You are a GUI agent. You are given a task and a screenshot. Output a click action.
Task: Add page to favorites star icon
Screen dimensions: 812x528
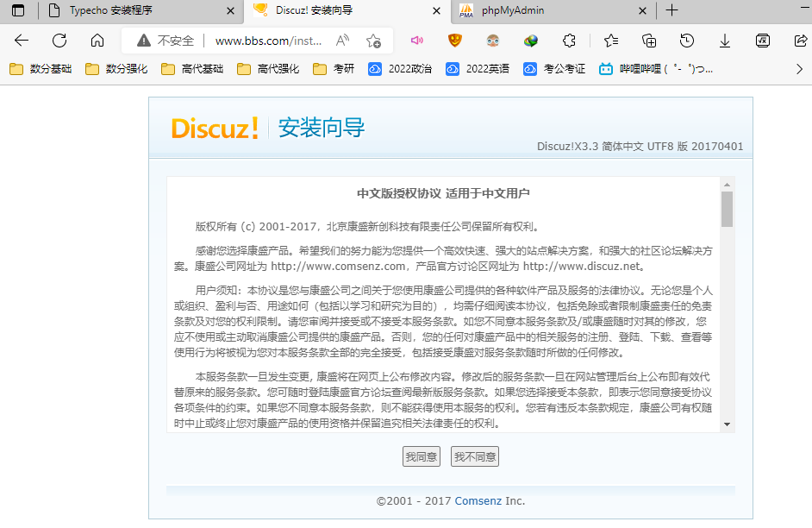point(373,41)
